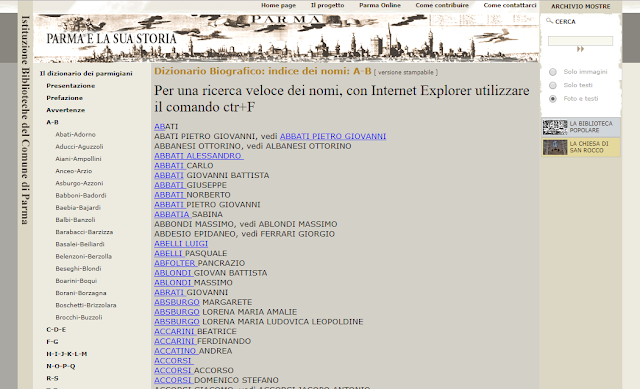Open the Beseghi-Blondi name range
Image resolution: width=640 pixels, height=389 pixels.
tap(78, 269)
